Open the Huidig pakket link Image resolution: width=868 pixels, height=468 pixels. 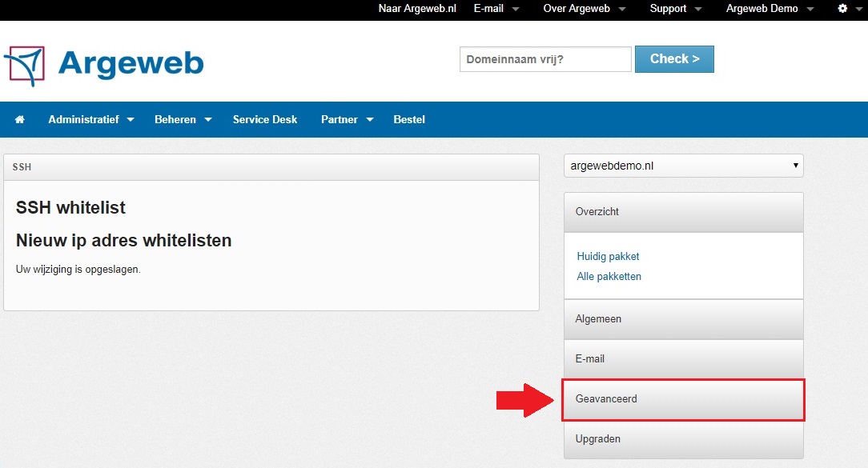[608, 257]
